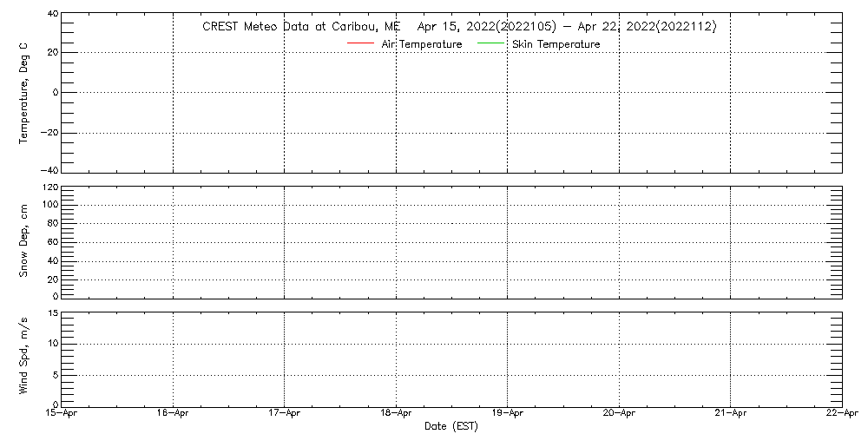Click the '22-Apr' date tick label
The height and width of the screenshot is (434, 868).
tap(842, 413)
